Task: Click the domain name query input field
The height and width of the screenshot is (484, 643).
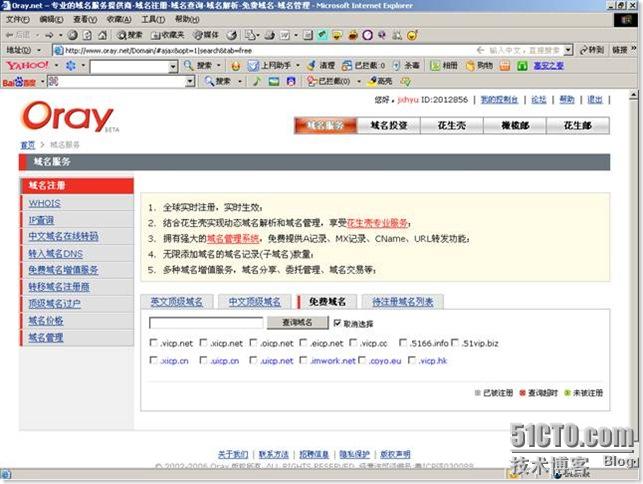Action: click(x=206, y=323)
